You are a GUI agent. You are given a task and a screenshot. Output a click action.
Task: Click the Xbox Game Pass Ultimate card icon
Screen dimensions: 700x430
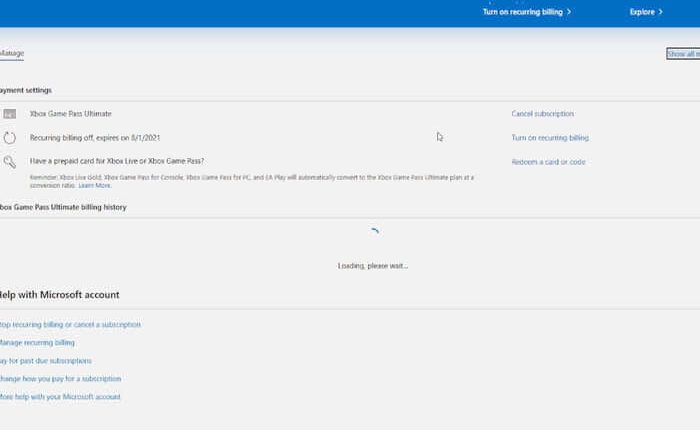pyautogui.click(x=9, y=114)
